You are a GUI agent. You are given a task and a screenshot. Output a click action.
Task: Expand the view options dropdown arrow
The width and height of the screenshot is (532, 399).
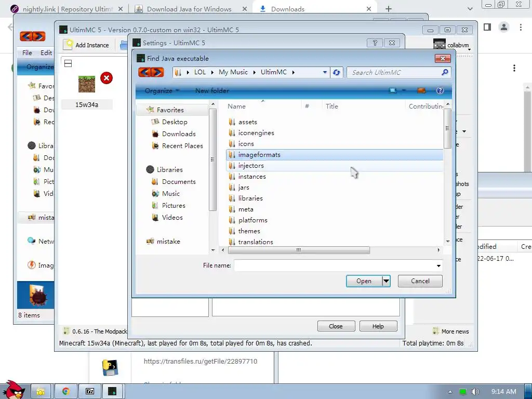pyautogui.click(x=404, y=90)
